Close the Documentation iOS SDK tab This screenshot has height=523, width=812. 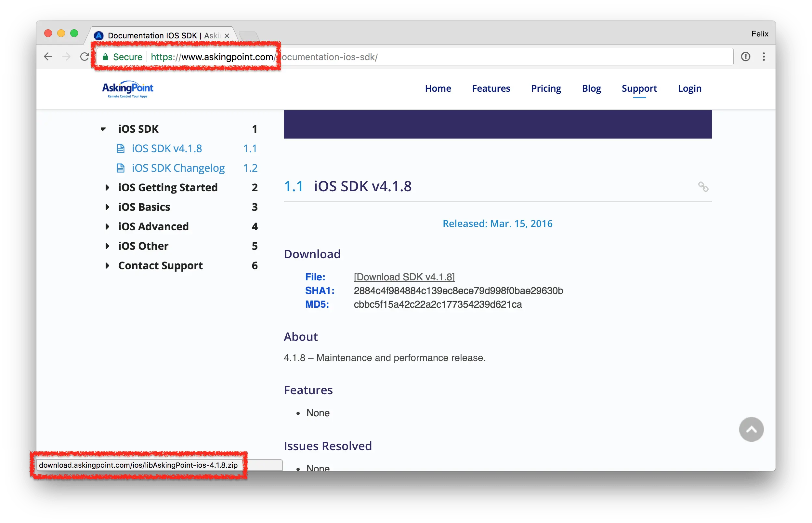pos(227,36)
